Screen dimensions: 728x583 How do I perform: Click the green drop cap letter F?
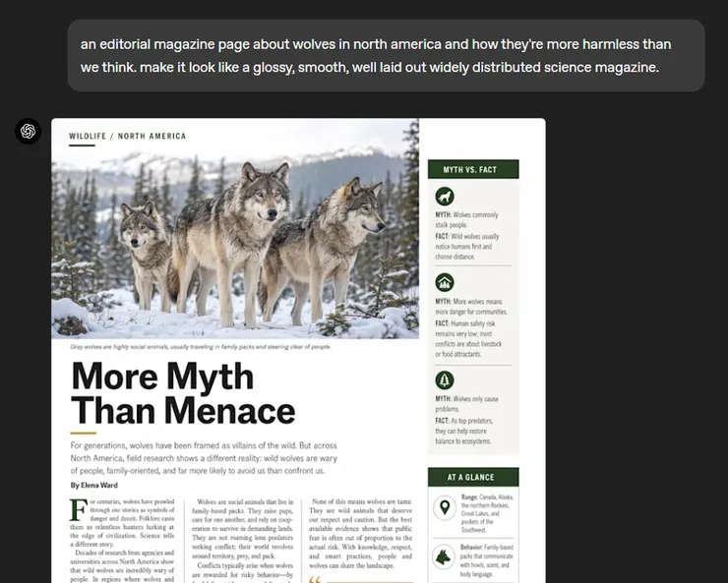[x=79, y=509]
